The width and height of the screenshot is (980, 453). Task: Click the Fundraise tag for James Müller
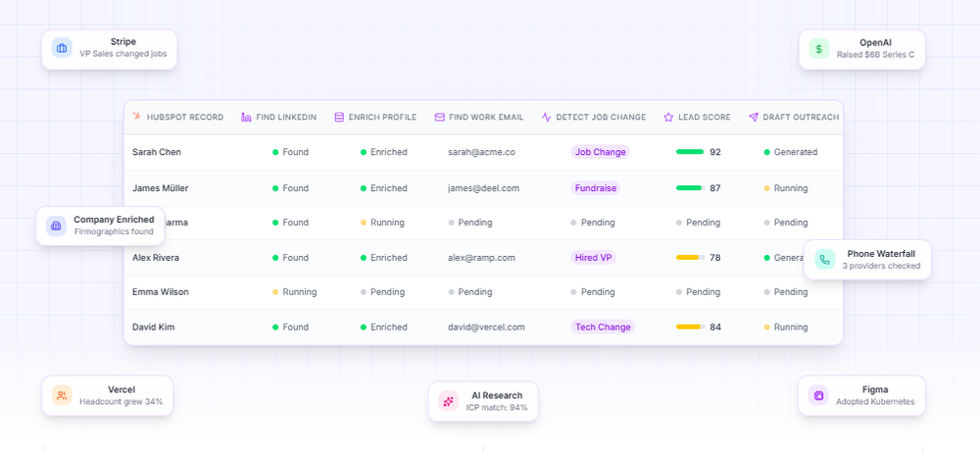click(x=596, y=188)
